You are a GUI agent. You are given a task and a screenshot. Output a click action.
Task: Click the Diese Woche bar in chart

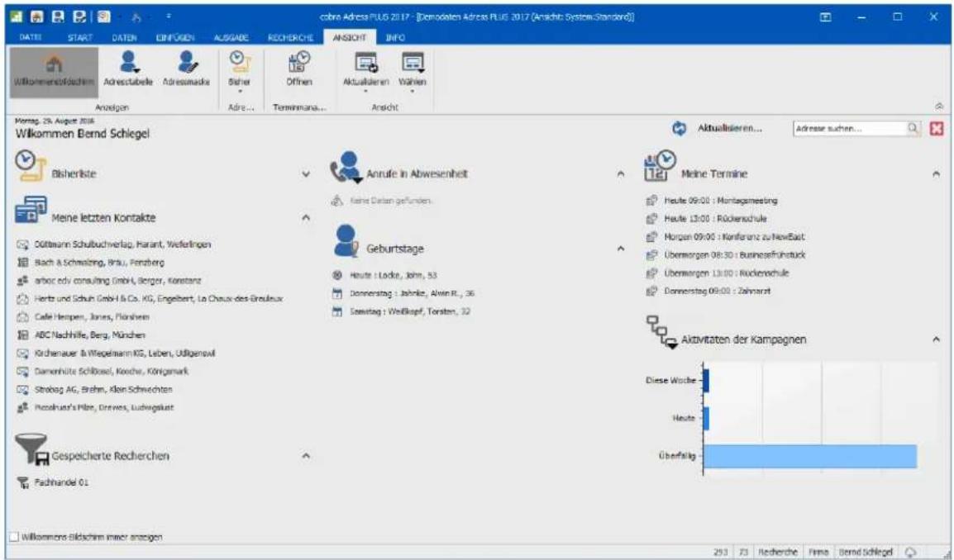[706, 381]
